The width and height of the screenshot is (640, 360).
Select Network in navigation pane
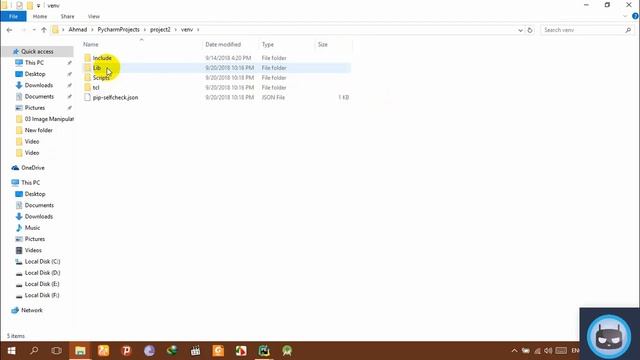point(31,310)
